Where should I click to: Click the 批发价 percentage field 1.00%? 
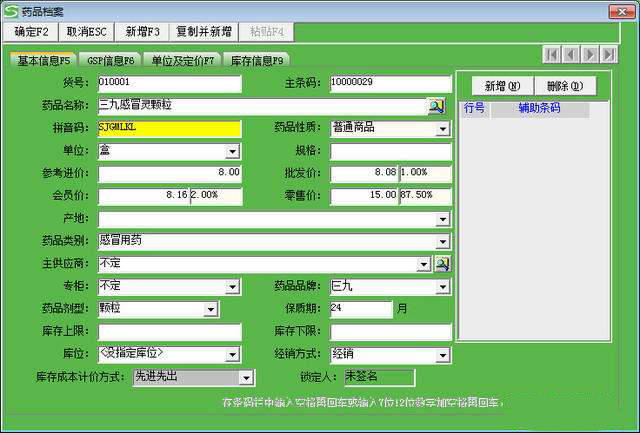(425, 174)
